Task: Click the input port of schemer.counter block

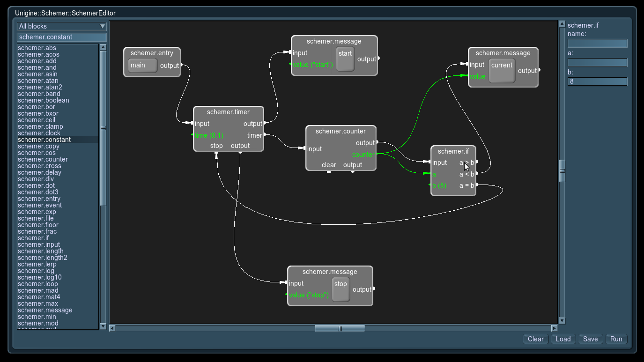Action: [305, 148]
